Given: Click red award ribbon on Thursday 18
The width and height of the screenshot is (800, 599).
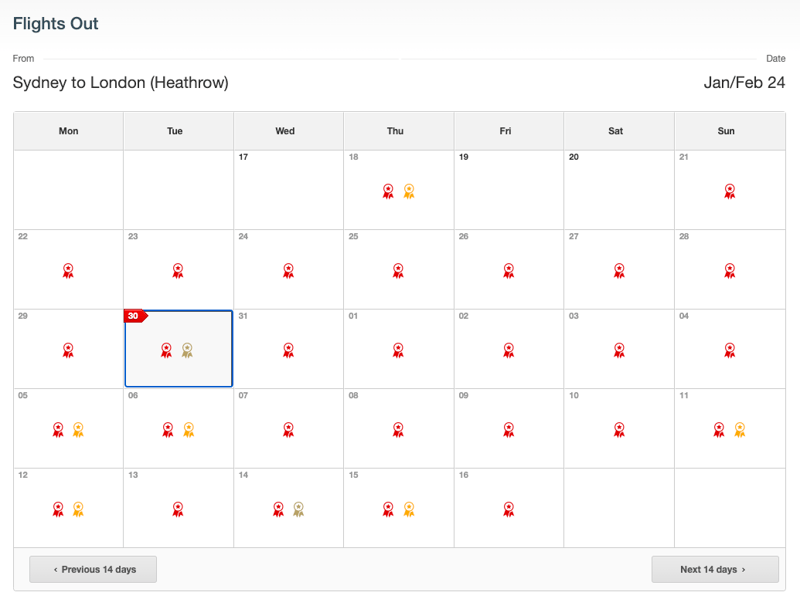Looking at the screenshot, I should tap(388, 191).
